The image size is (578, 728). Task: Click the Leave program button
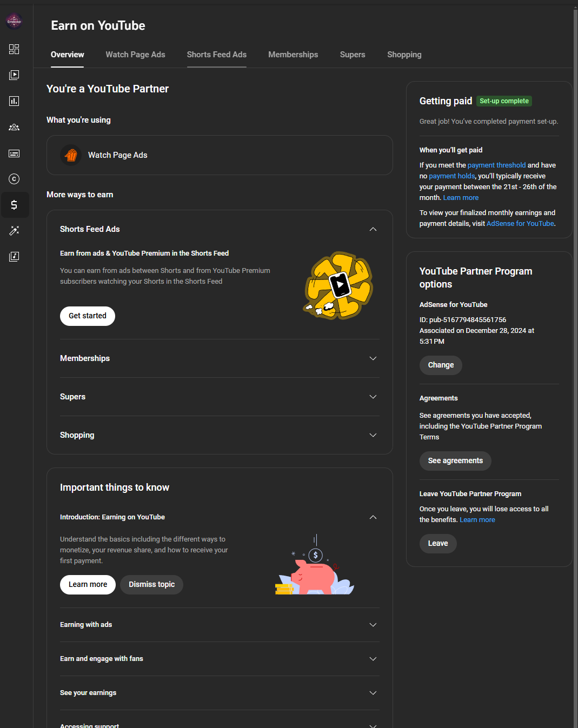[x=438, y=544]
